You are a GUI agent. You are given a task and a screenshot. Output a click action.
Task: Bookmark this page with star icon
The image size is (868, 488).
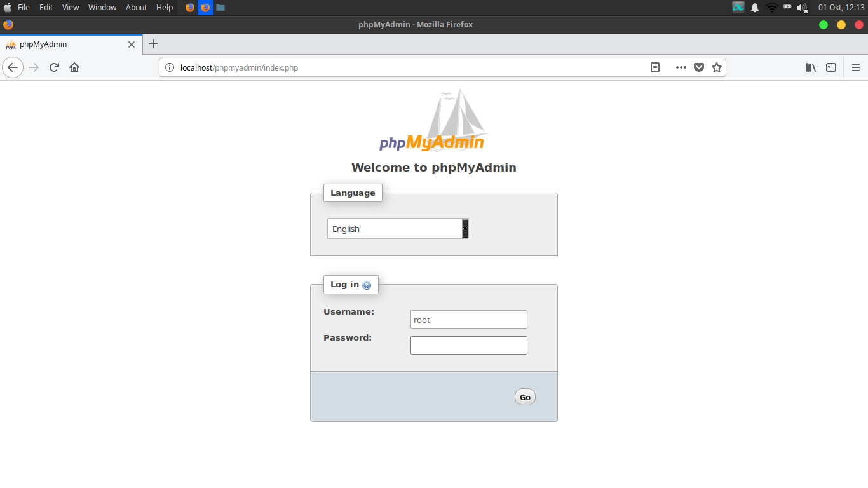(717, 67)
